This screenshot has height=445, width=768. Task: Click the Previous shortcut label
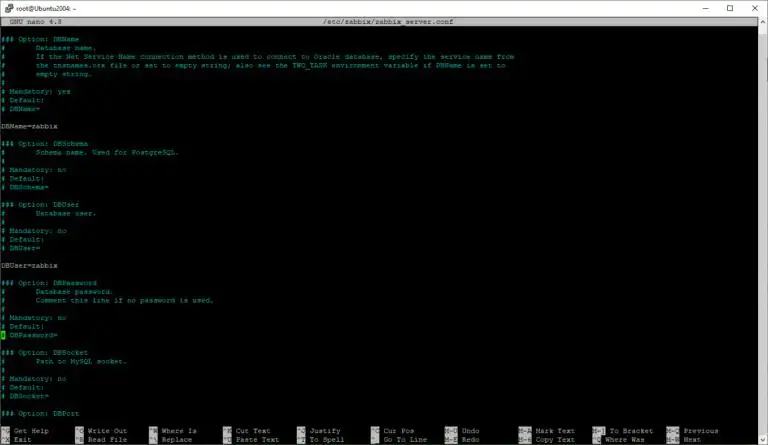(x=701, y=431)
